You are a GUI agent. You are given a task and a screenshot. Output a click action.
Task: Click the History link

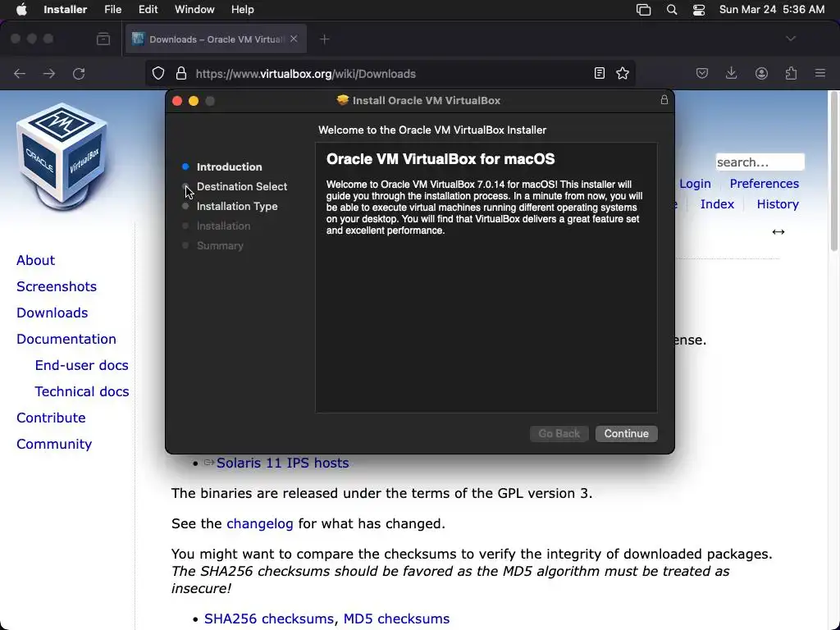point(778,204)
